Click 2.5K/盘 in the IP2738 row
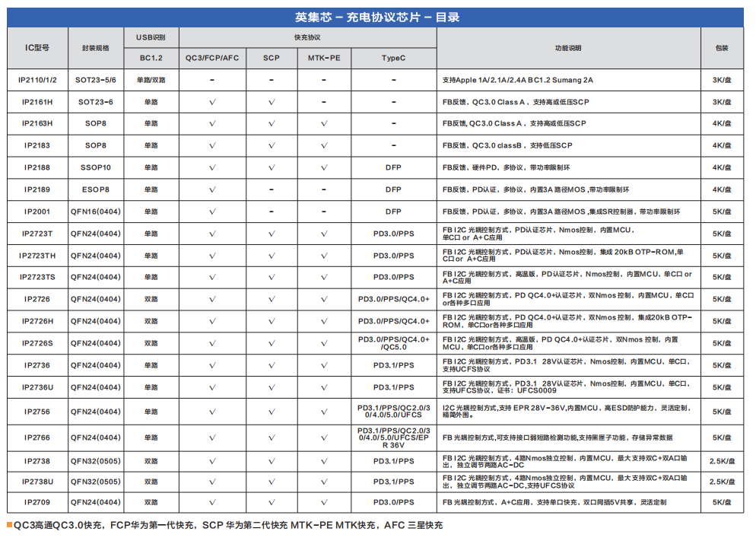Image resolution: width=756 pixels, height=544 pixels. (x=722, y=461)
